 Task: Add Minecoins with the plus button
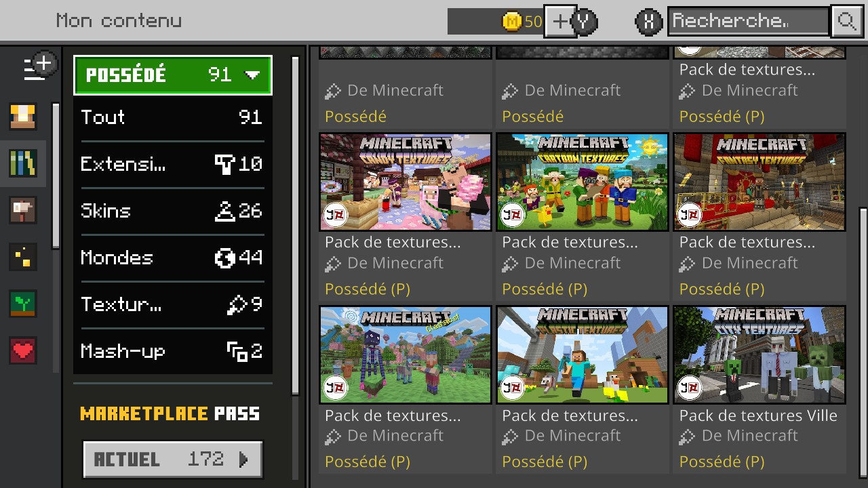click(560, 21)
